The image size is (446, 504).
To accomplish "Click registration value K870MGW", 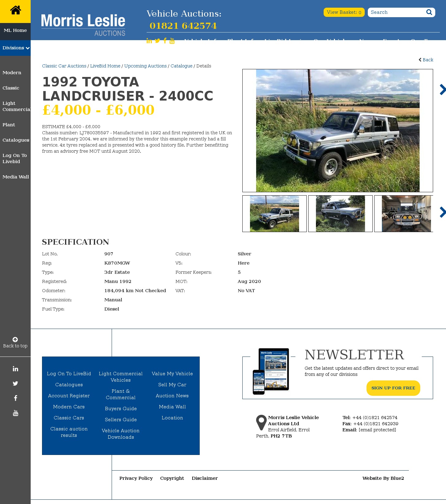I will pos(117,263).
